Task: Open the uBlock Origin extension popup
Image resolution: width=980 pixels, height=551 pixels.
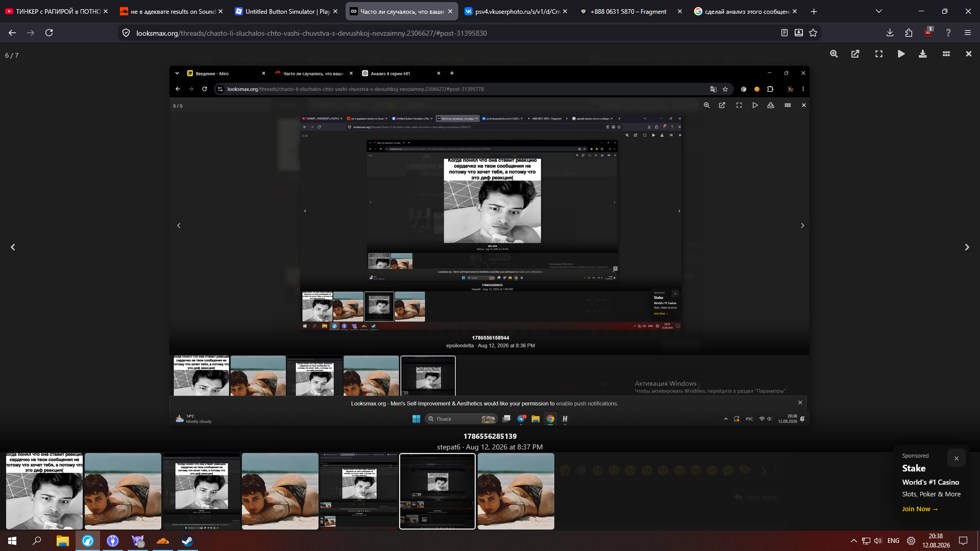Action: point(928,32)
